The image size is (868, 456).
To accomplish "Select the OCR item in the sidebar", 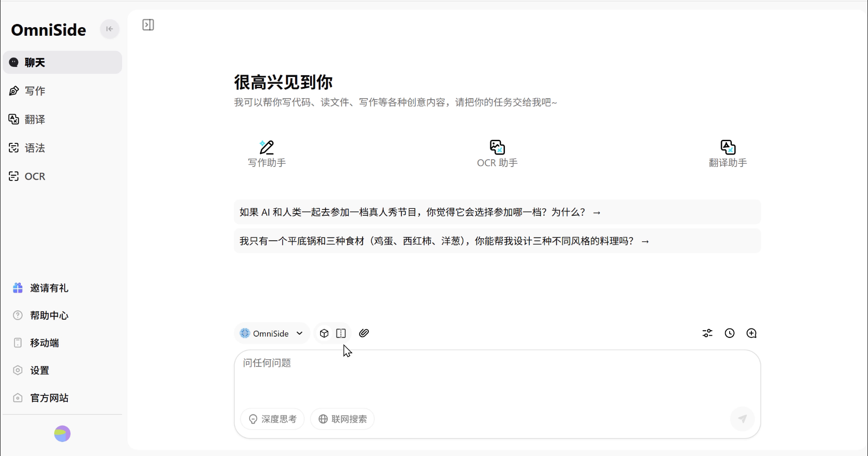I will tap(35, 176).
